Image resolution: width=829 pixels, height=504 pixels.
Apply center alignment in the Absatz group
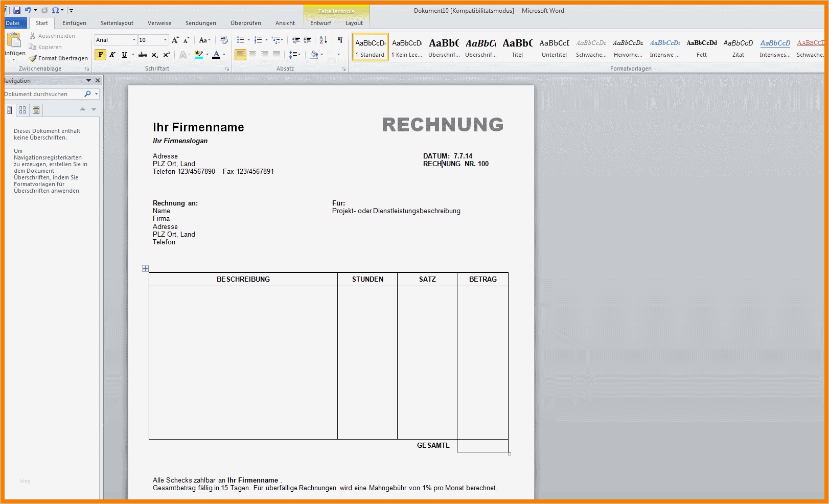pyautogui.click(x=252, y=55)
